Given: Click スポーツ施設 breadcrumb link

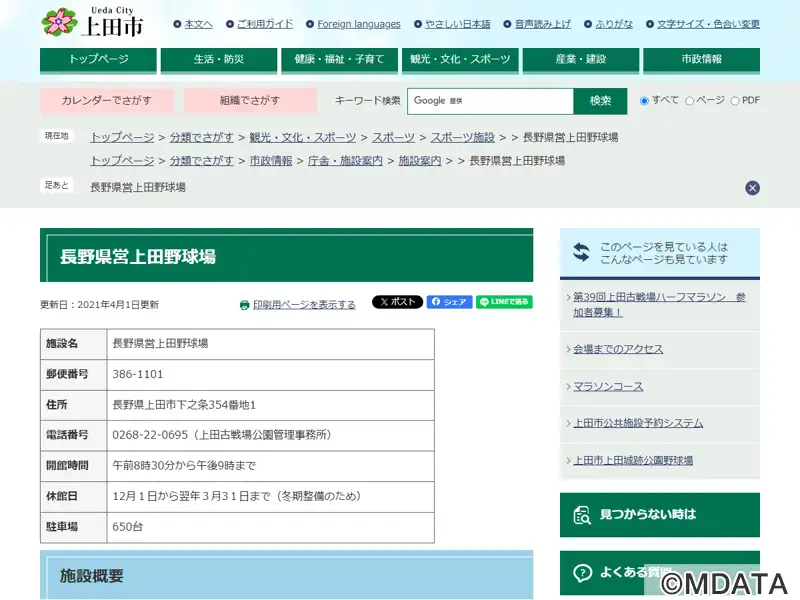Looking at the screenshot, I should [463, 138].
